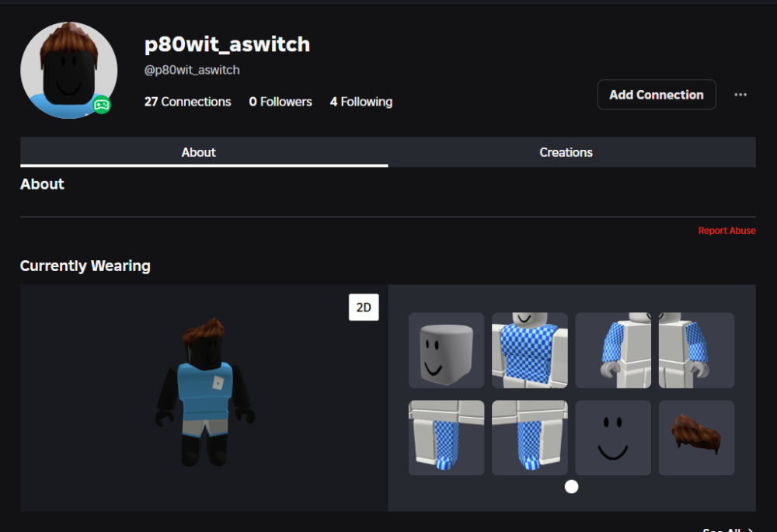
Task: Click the Report Abuse link
Action: (726, 231)
